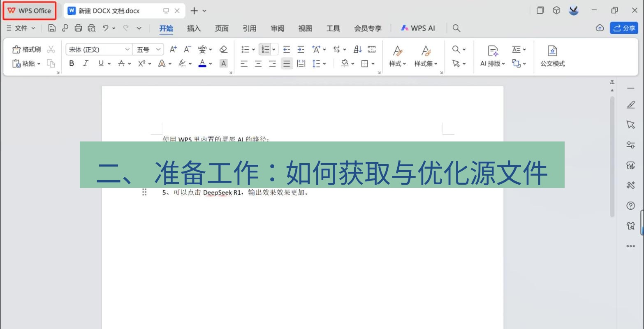Open 公文模式 official document mode
Screen dimensions: 644x329
coord(552,56)
